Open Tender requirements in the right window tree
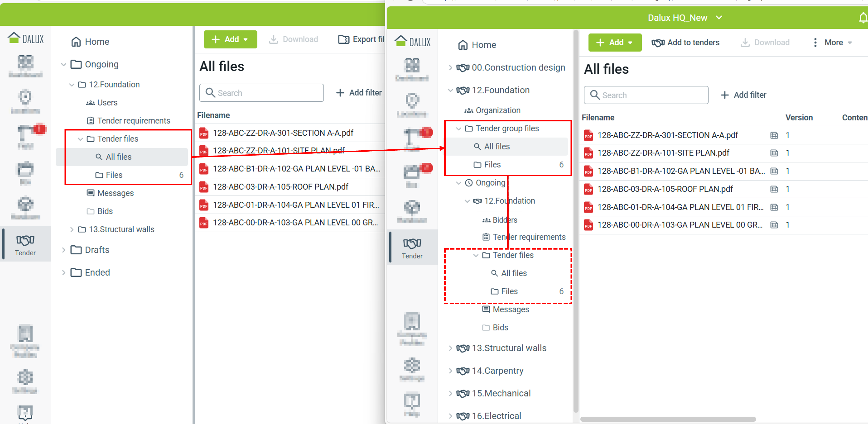 (524, 237)
